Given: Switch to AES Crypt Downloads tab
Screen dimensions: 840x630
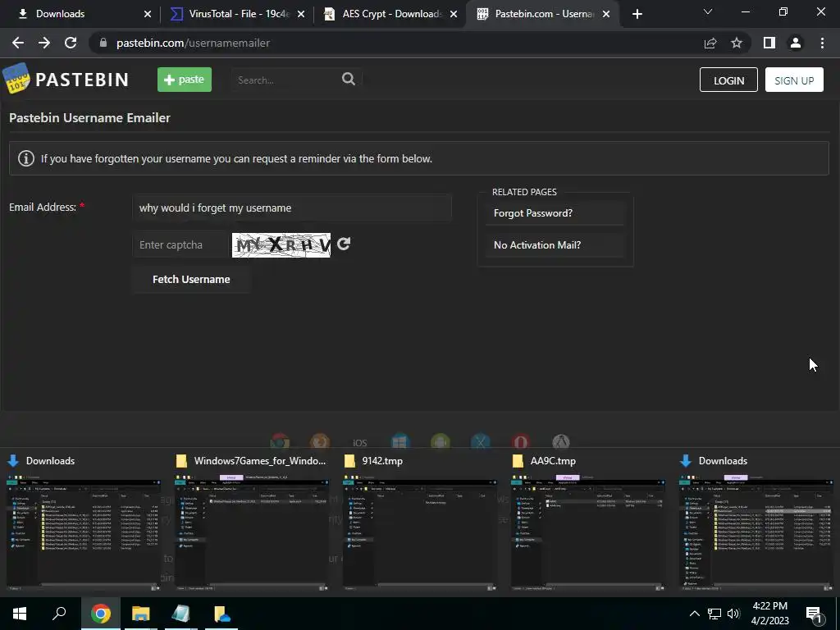Looking at the screenshot, I should (x=389, y=14).
